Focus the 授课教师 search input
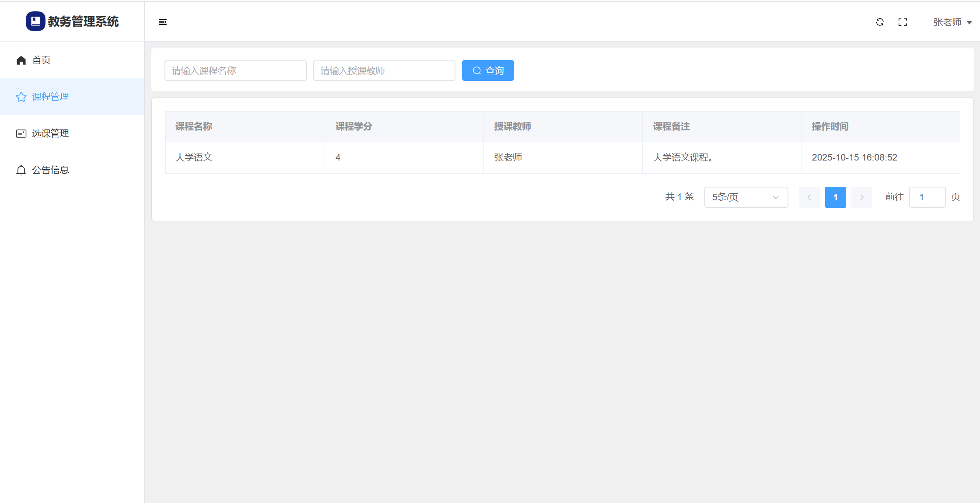The height and width of the screenshot is (503, 980). [x=384, y=70]
